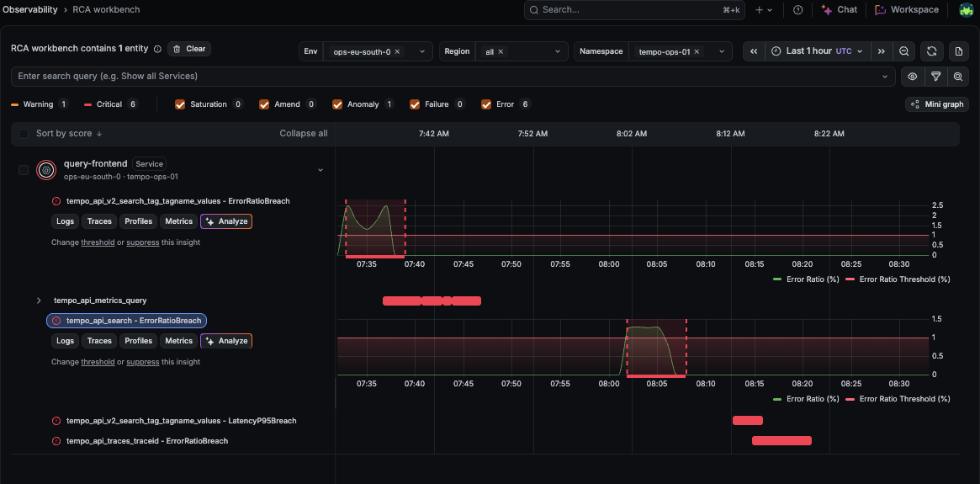Shift time range forward
Screen dimensions: 980x484
[882, 51]
